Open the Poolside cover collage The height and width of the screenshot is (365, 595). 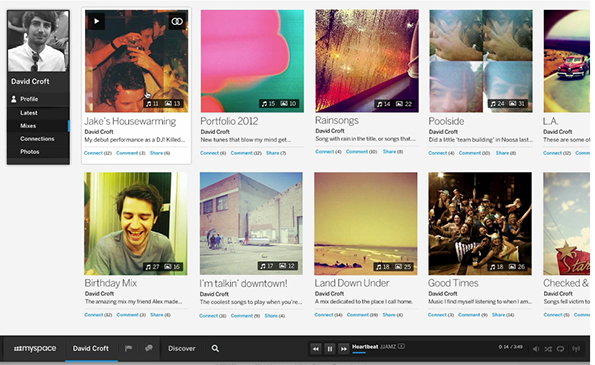(x=481, y=61)
